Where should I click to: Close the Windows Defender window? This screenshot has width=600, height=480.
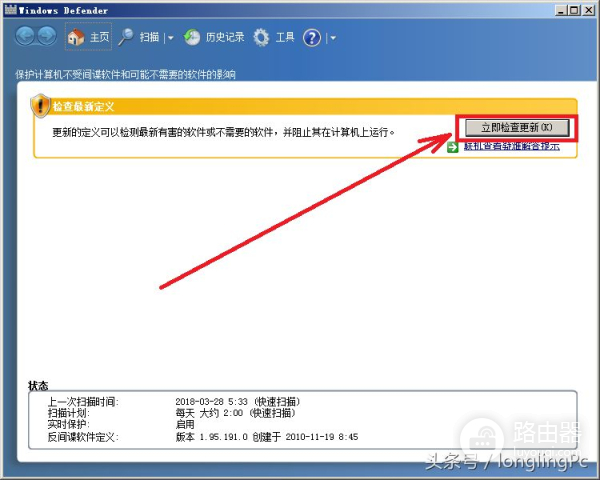[589, 10]
